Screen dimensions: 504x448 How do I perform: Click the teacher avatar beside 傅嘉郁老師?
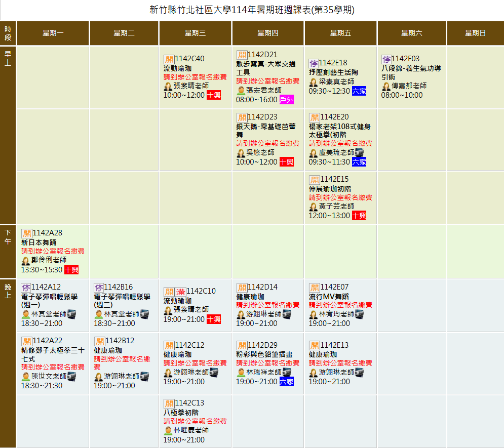click(x=386, y=87)
